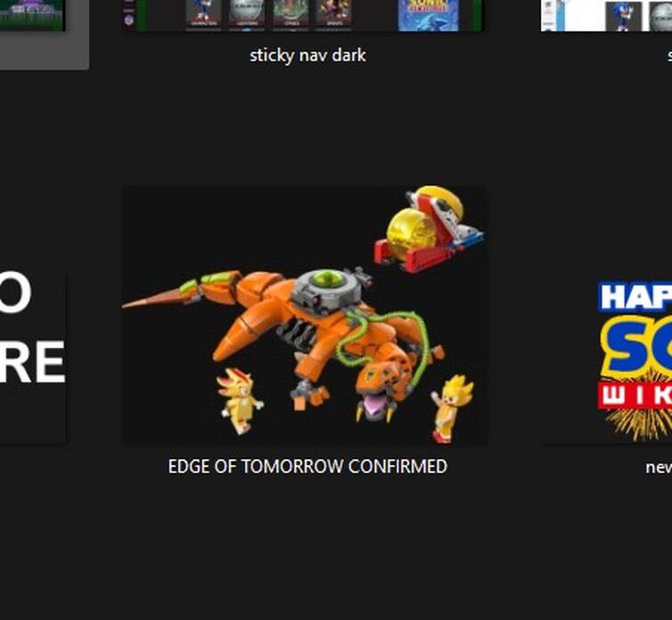Image resolution: width=672 pixels, height=620 pixels.
Task: Open the LEGO dinosaur image thumbnail
Action: pos(304,315)
